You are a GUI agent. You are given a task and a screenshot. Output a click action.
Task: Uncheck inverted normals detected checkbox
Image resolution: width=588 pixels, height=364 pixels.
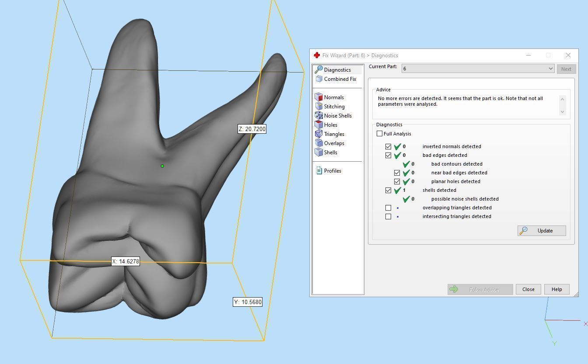[x=388, y=146]
